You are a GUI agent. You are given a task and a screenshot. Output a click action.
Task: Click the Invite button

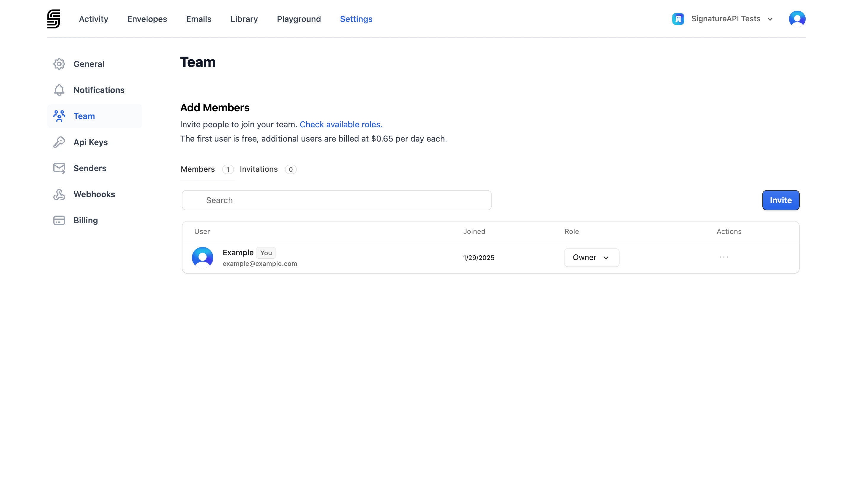(x=780, y=200)
